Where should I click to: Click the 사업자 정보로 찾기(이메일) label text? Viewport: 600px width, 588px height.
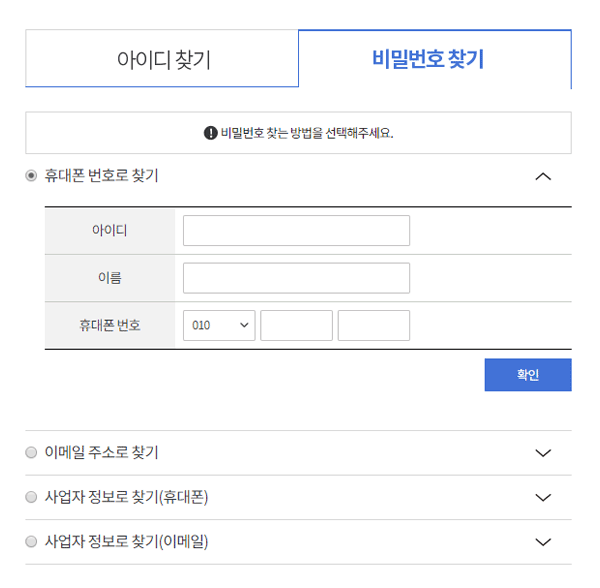[x=126, y=541]
